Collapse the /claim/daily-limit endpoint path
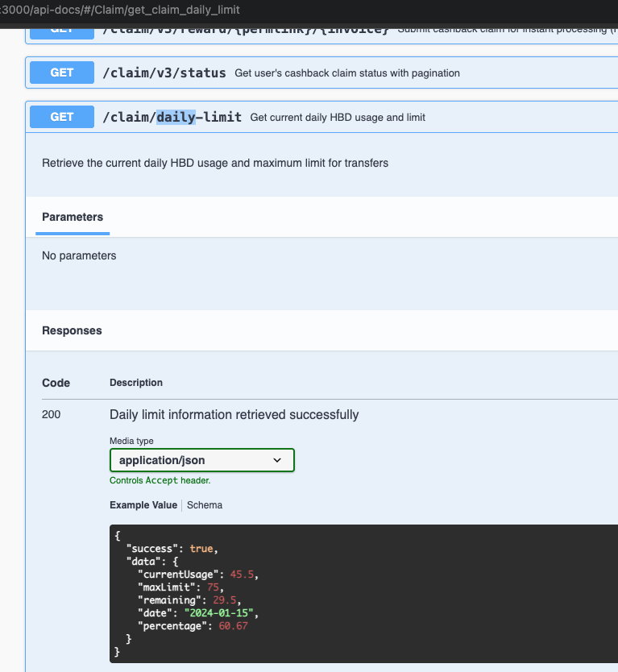The image size is (618, 672). [172, 118]
